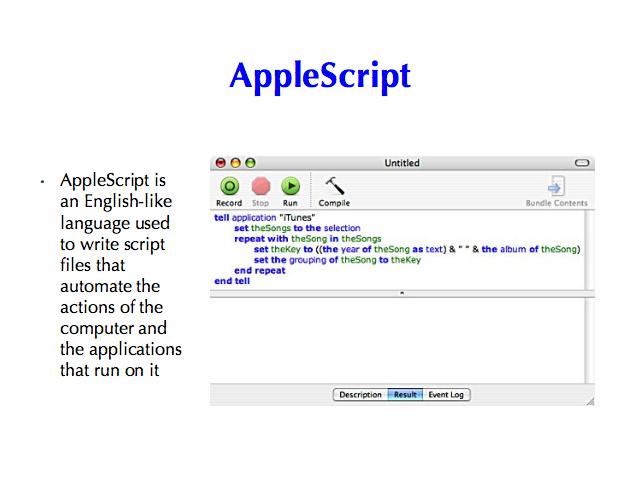The image size is (640, 480).
Task: Zoom the Untitled window with the green button
Action: click(250, 163)
